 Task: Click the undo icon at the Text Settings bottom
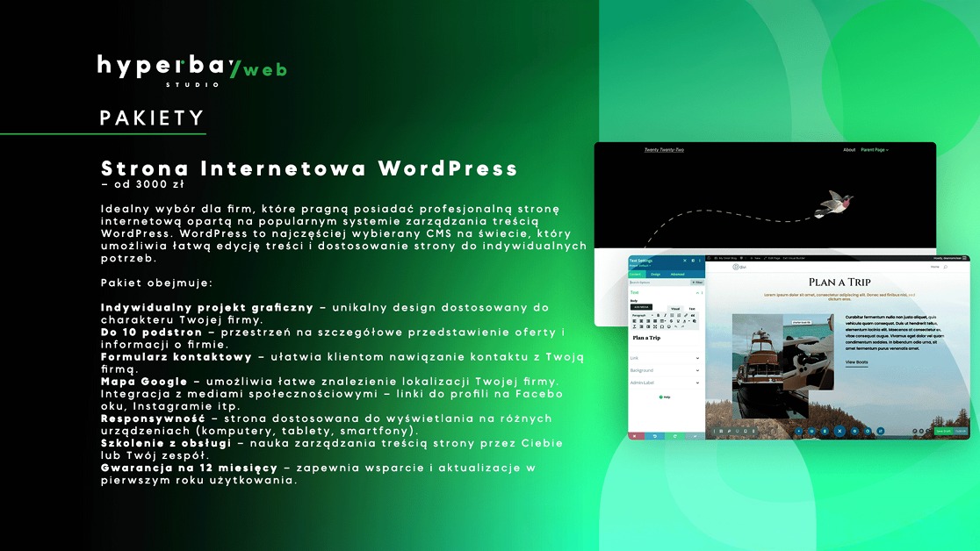click(655, 435)
